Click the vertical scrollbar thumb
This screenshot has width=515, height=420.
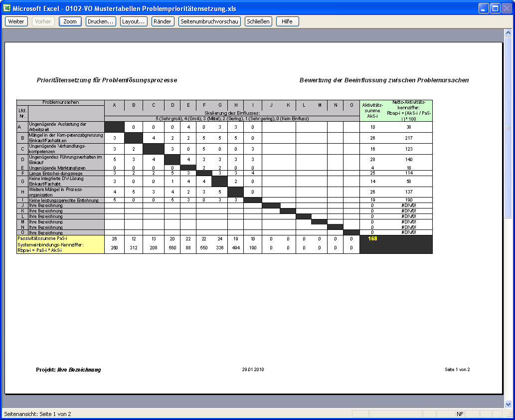tap(508, 128)
